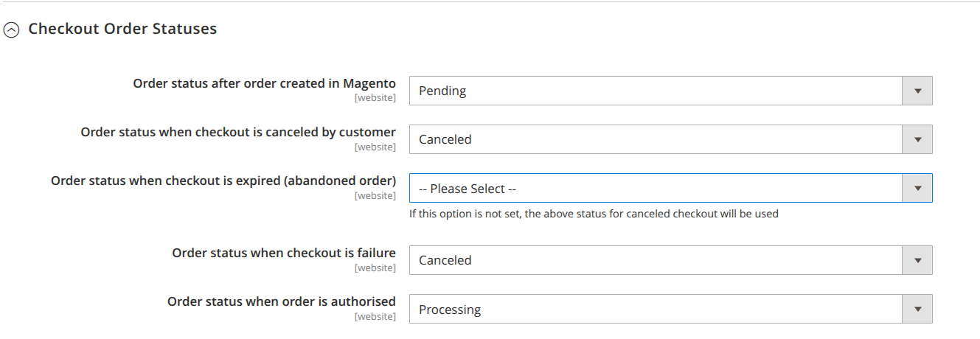Click arrow button on Please Select dropdown
Image resolution: width=980 pixels, height=339 pixels.
[917, 189]
